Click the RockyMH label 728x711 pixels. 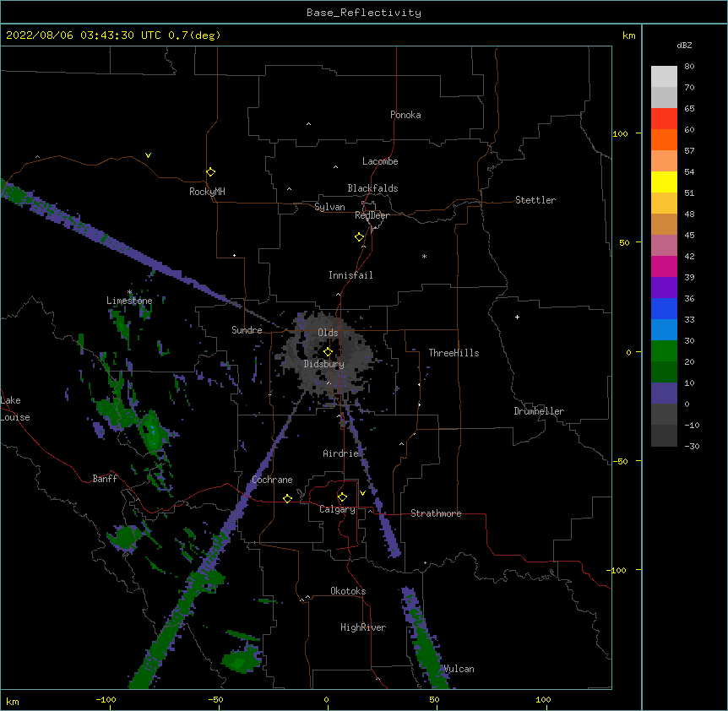tap(207, 192)
